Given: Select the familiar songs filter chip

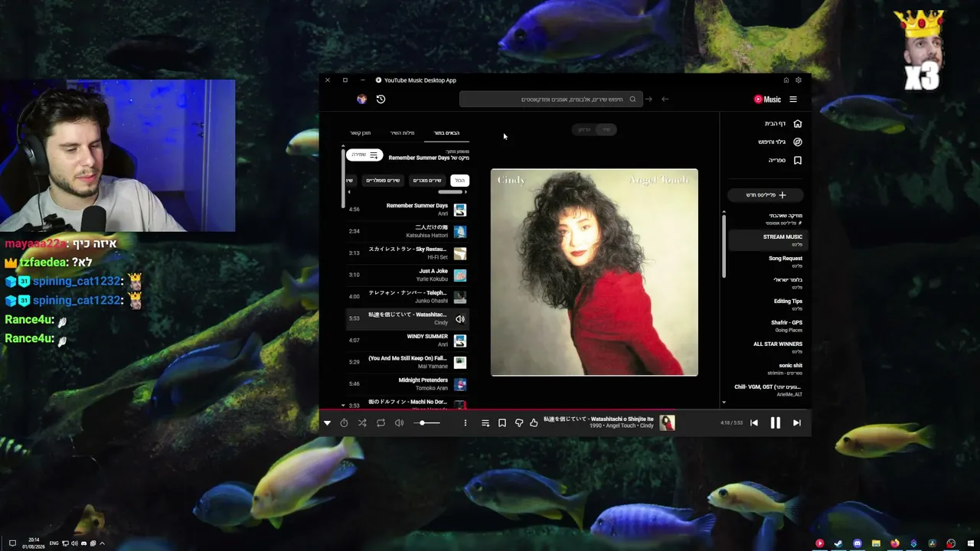Looking at the screenshot, I should pos(427,181).
